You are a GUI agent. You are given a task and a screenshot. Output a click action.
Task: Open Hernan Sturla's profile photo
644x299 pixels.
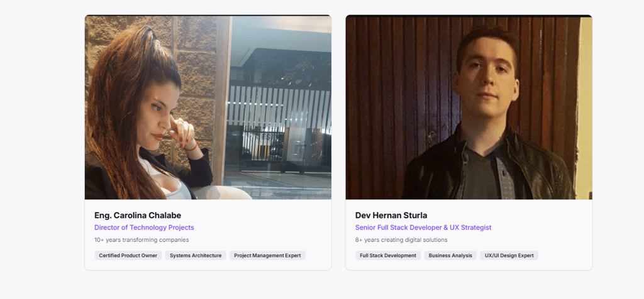coord(469,107)
